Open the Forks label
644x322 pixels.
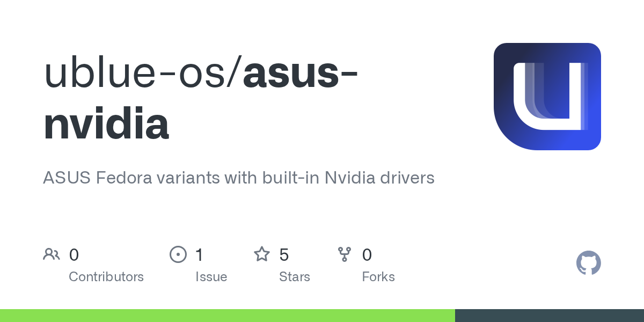pos(378,277)
